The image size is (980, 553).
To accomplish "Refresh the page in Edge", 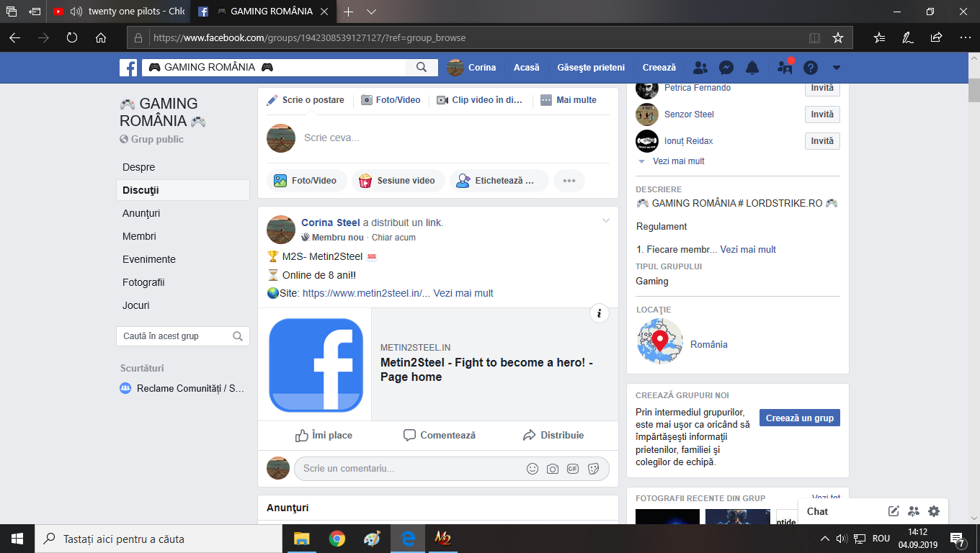I will tap(72, 37).
